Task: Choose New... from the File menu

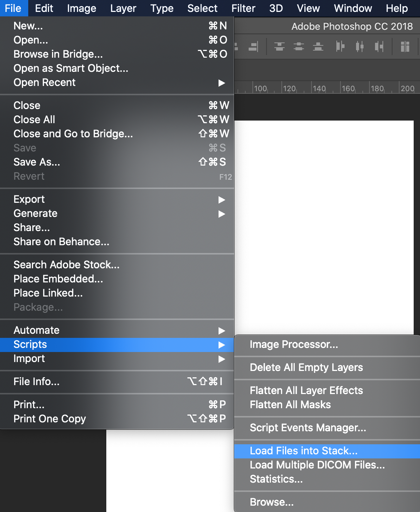Action: 117,26
